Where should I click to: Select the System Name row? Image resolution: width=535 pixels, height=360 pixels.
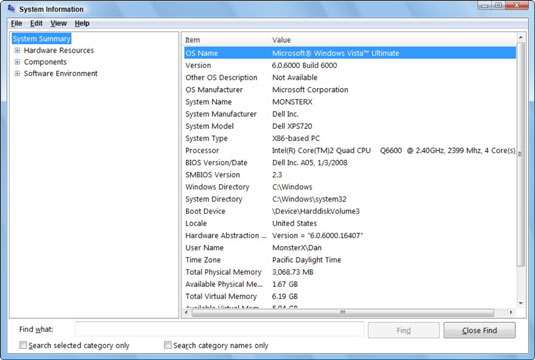click(350, 102)
